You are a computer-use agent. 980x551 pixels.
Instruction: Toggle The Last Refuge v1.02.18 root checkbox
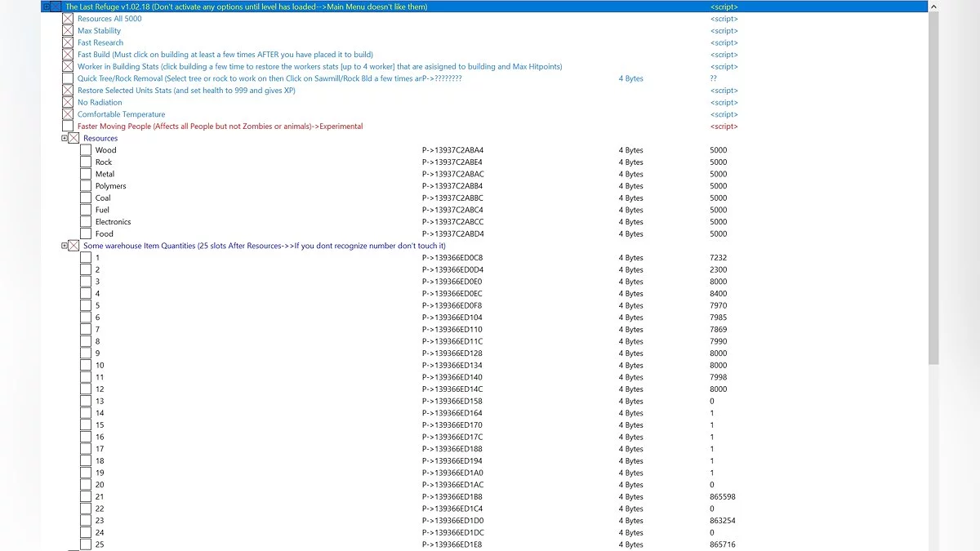point(56,7)
